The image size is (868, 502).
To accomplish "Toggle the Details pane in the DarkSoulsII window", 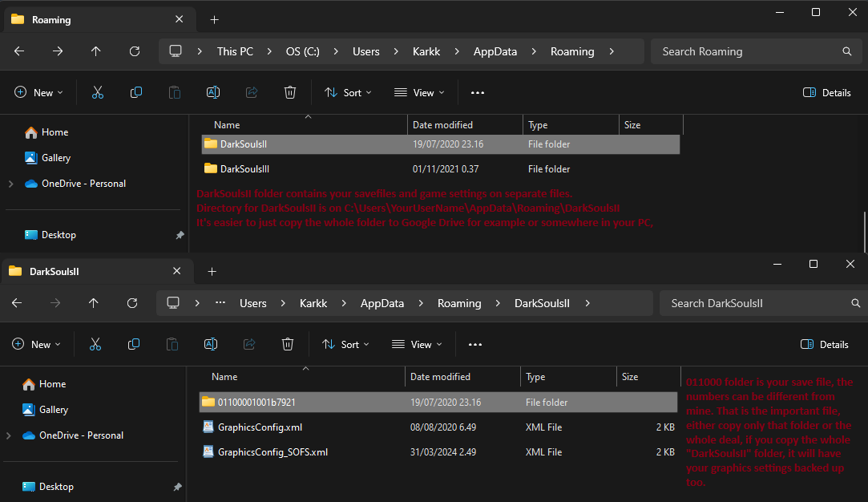I will 825,344.
